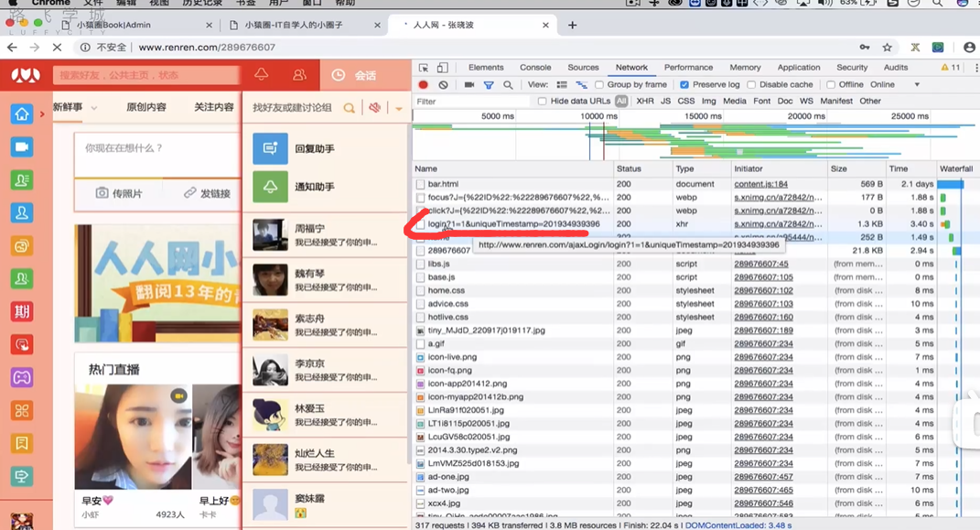This screenshot has height=530, width=980.
Task: Click 传照片 upload photo button
Action: pos(119,193)
